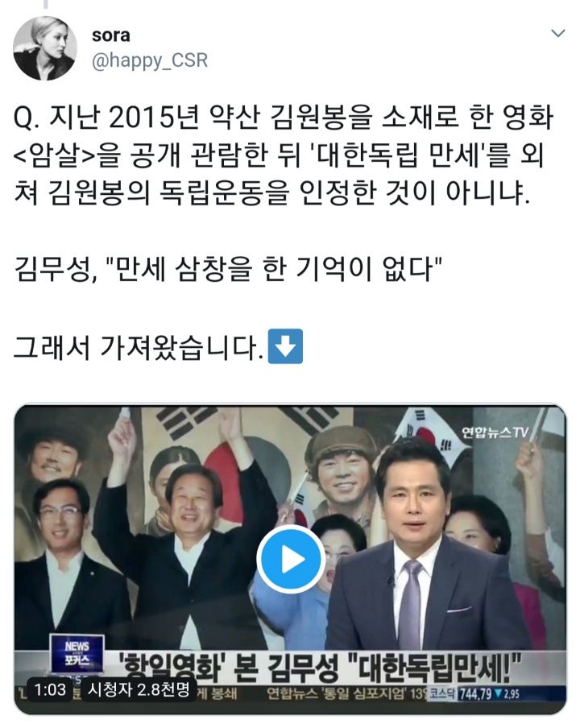Open the @happy_CSR handle link

point(150,61)
